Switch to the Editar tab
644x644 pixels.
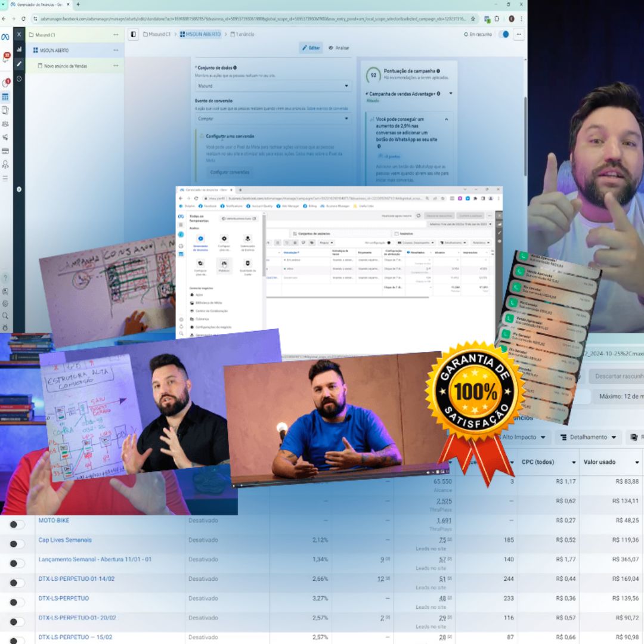(x=311, y=48)
